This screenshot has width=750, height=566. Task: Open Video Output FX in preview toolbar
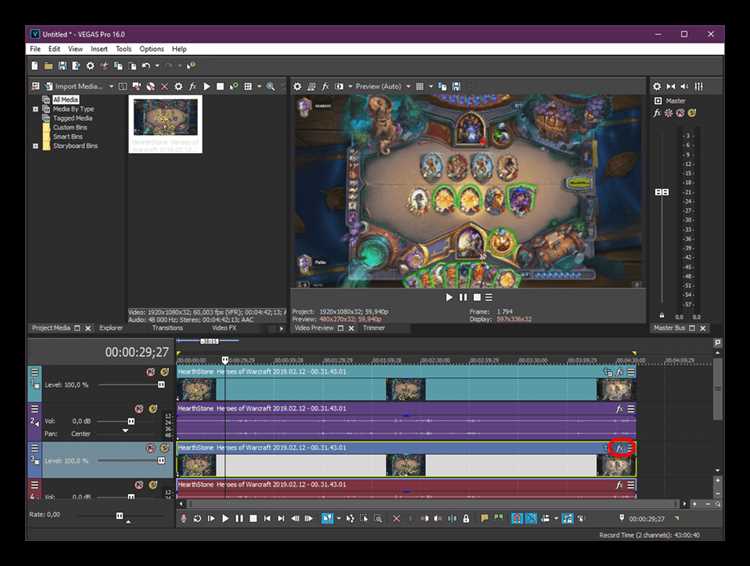(325, 87)
